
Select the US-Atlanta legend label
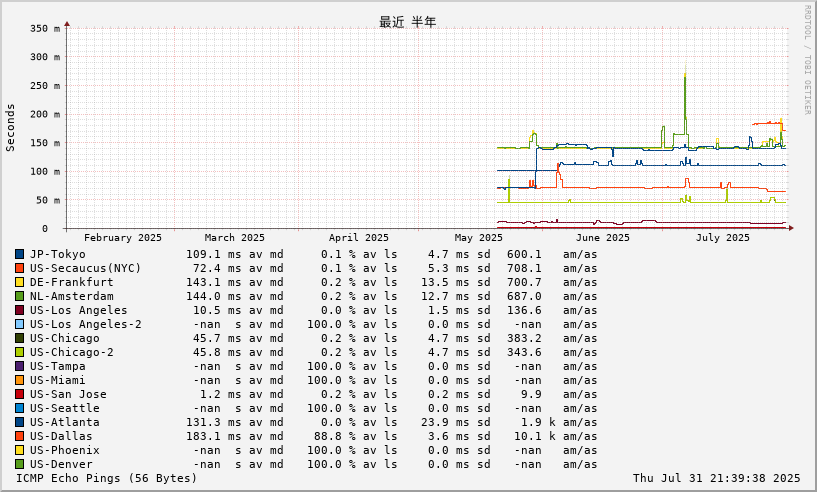point(65,423)
